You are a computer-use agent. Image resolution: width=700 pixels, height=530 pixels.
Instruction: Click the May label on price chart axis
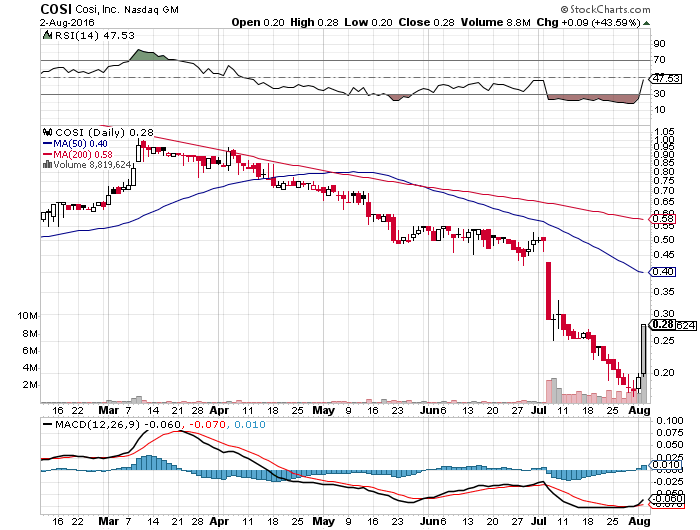point(324,410)
